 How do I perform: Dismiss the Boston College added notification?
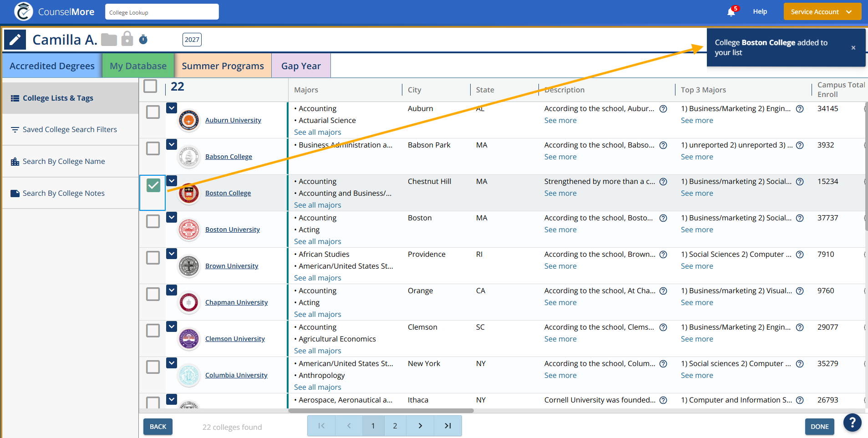click(x=853, y=48)
